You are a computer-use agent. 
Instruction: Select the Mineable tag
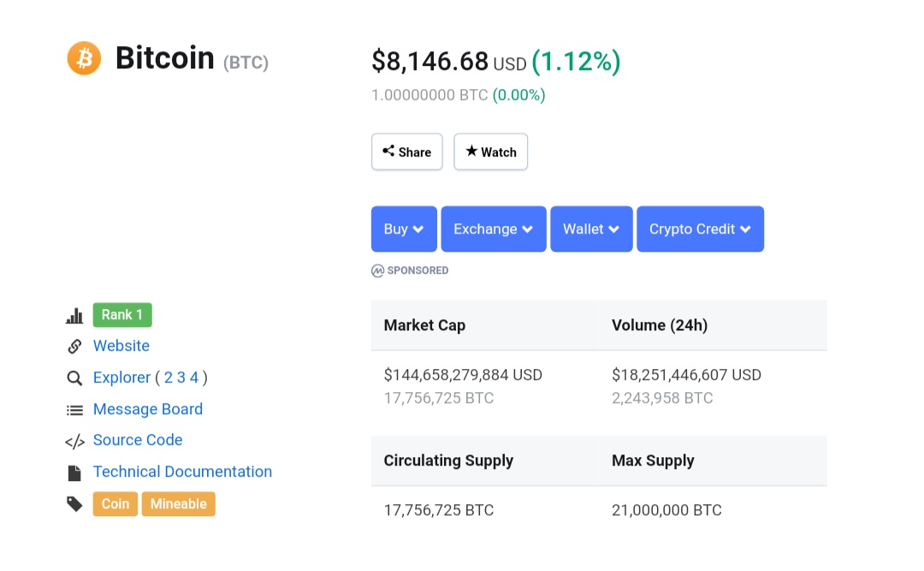click(x=179, y=504)
